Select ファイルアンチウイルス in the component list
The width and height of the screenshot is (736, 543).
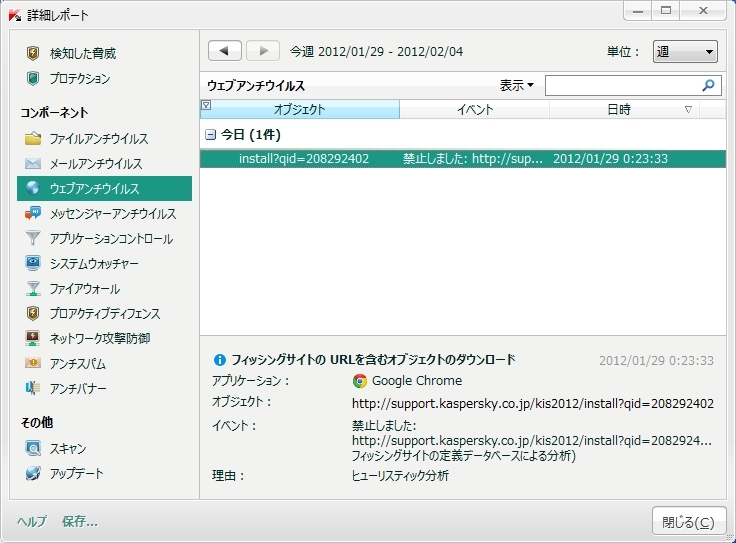(99, 138)
